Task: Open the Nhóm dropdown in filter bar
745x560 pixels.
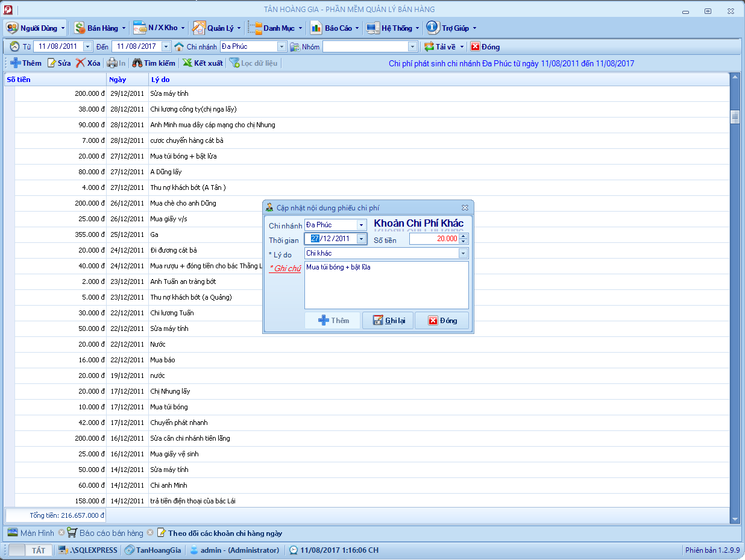Action: pos(412,46)
